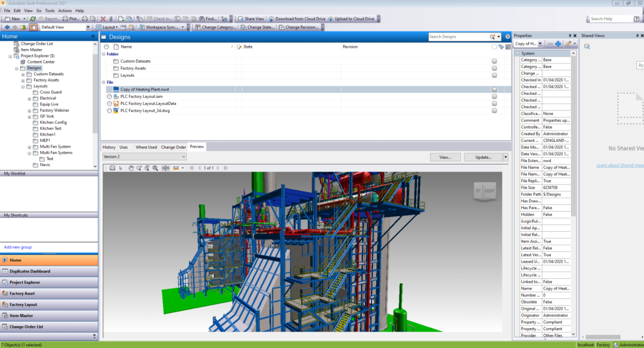Click the View... button
The height and width of the screenshot is (348, 644).
(x=445, y=157)
